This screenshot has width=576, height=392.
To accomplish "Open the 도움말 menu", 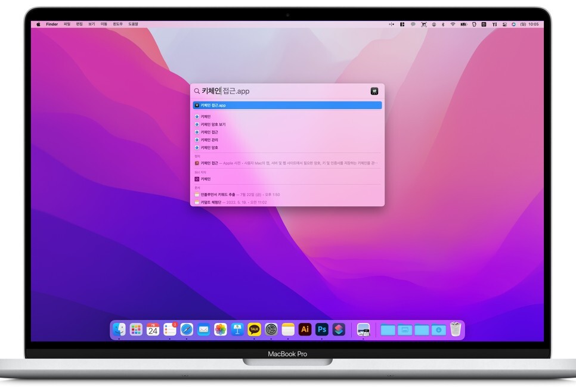I will point(133,24).
